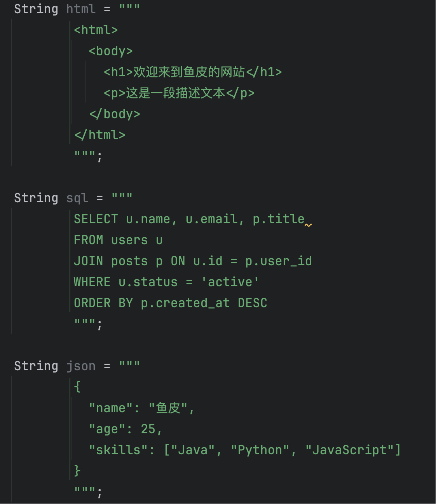Click the closing </html> tag
Viewport: 436px width, 504px height.
[x=100, y=135]
